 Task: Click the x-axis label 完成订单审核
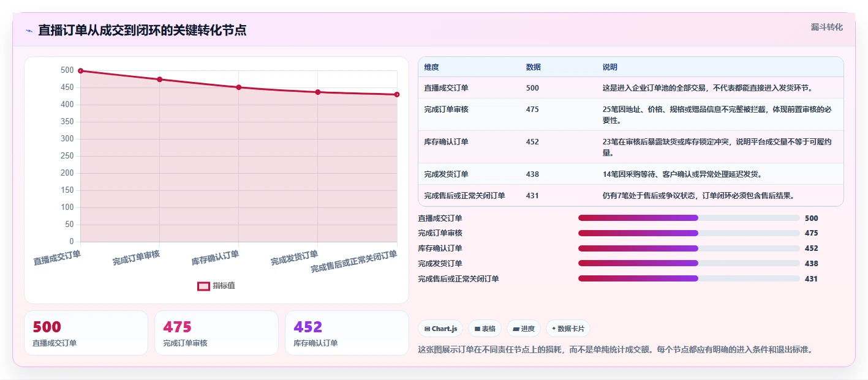point(136,258)
